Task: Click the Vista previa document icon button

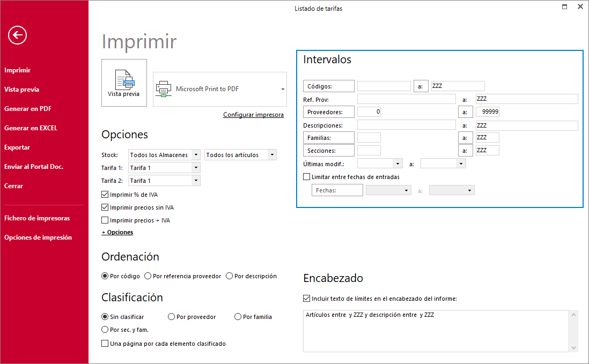Action: (124, 83)
